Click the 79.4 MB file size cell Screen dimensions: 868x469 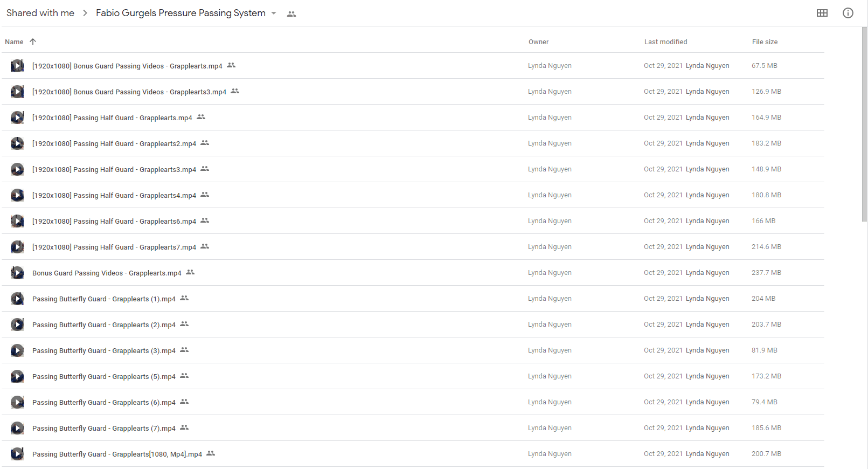[765, 402]
